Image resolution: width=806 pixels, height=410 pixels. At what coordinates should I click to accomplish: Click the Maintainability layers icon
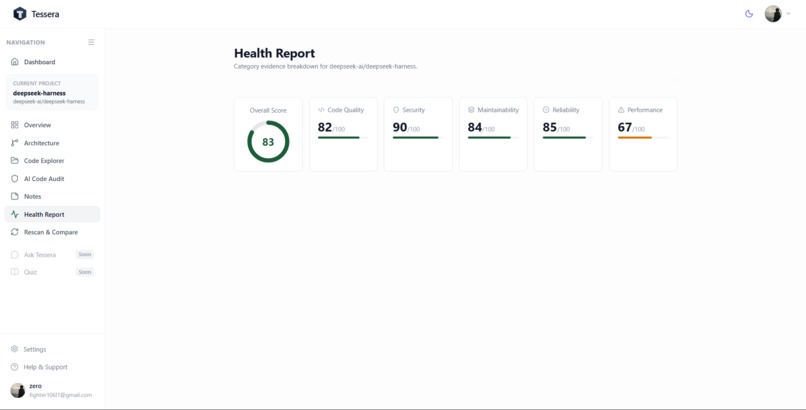click(471, 109)
